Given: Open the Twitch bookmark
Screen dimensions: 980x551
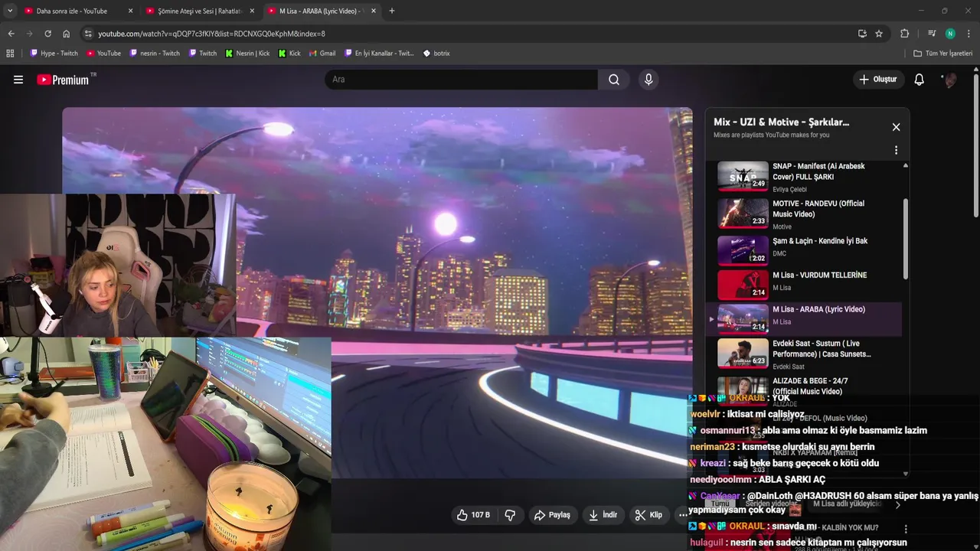Looking at the screenshot, I should 202,54.
